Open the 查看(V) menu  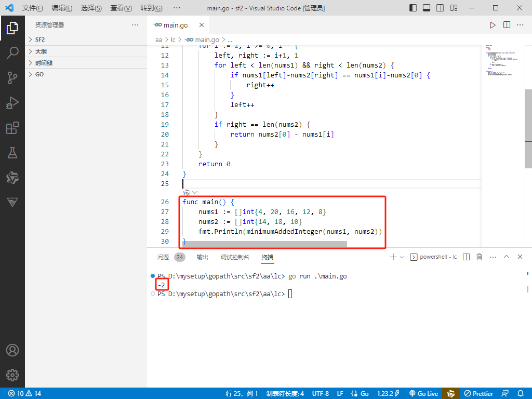click(x=121, y=8)
